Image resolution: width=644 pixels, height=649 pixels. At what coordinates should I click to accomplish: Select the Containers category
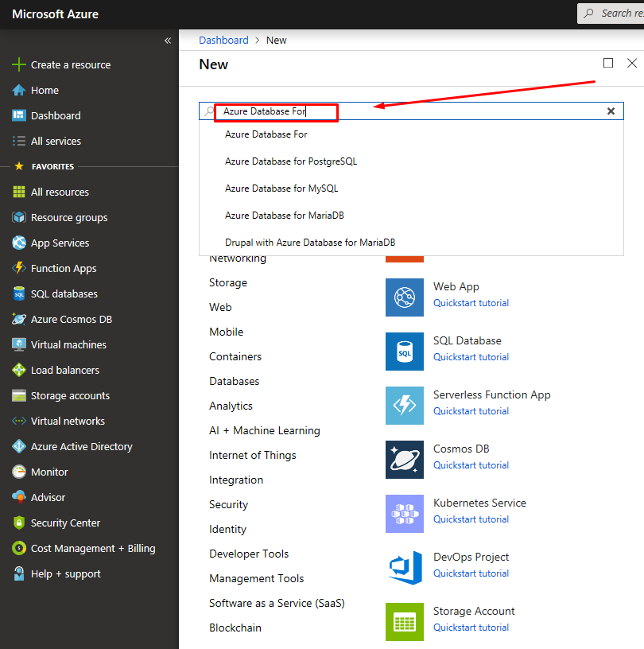tap(235, 357)
